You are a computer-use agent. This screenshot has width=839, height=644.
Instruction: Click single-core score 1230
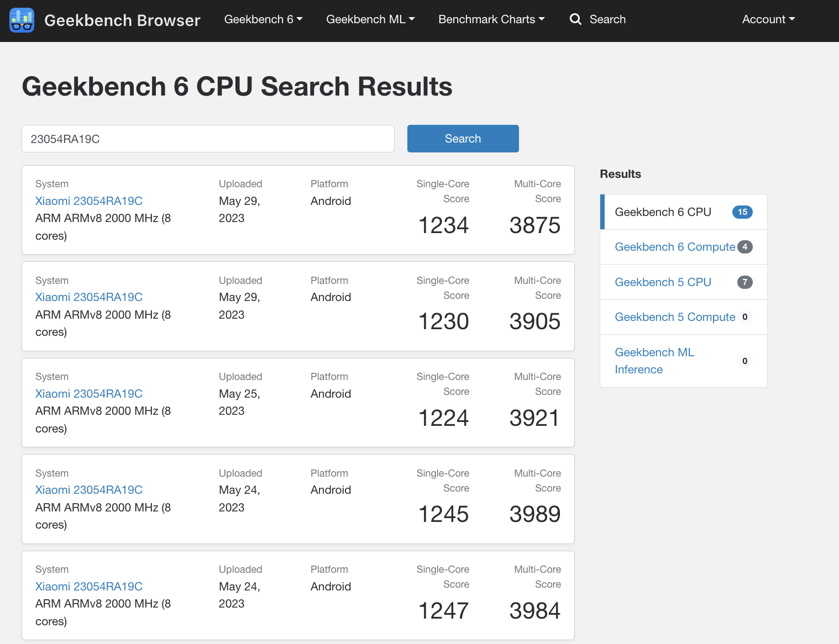(443, 321)
